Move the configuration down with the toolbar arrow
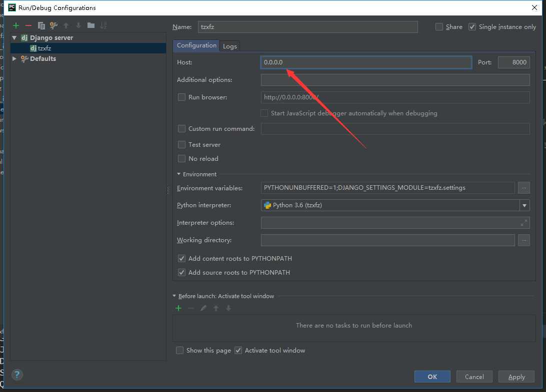Image resolution: width=546 pixels, height=392 pixels. point(78,25)
